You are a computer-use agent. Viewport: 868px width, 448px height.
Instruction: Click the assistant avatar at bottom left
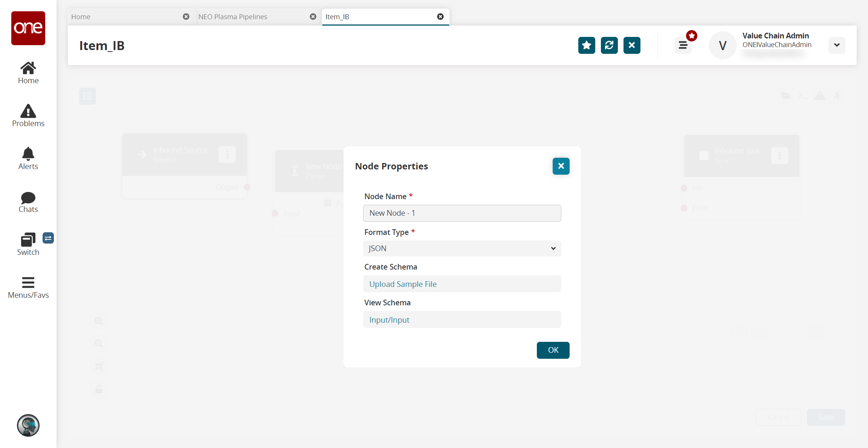point(28,425)
